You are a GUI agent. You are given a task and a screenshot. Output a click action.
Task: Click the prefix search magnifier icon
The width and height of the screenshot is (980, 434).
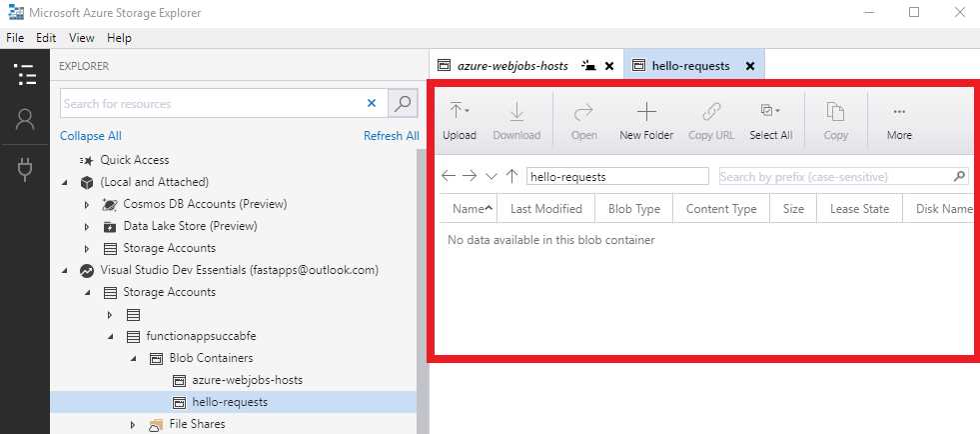click(x=960, y=176)
